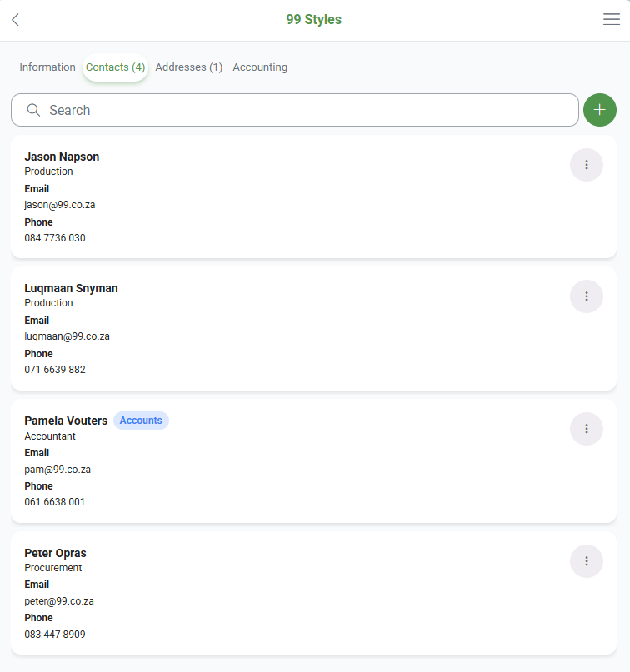630x672 pixels.
Task: Click the Procurement role under Peter Opras
Action: coord(53,568)
